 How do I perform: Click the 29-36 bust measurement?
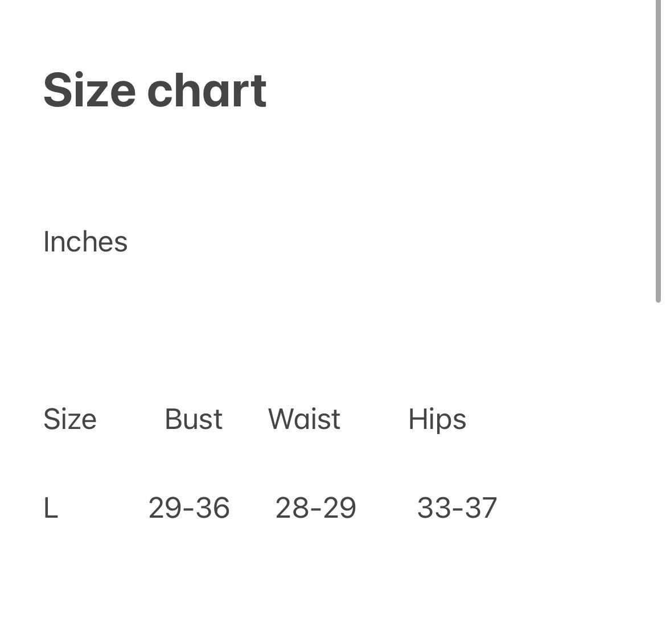189,508
